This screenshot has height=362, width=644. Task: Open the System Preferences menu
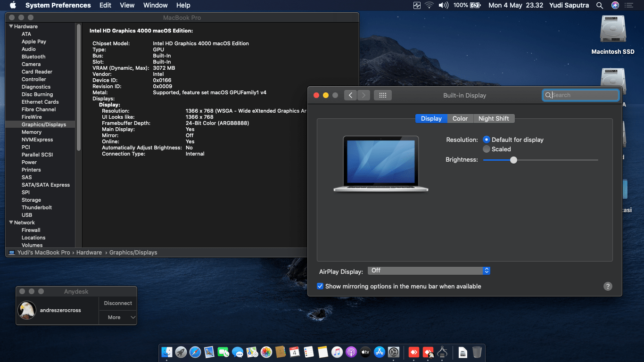[58, 5]
